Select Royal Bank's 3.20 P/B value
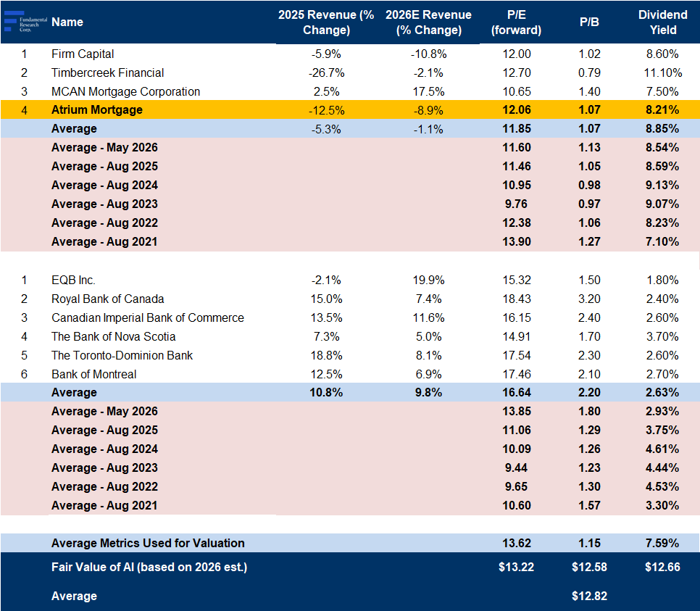The width and height of the screenshot is (700, 611). 589,299
